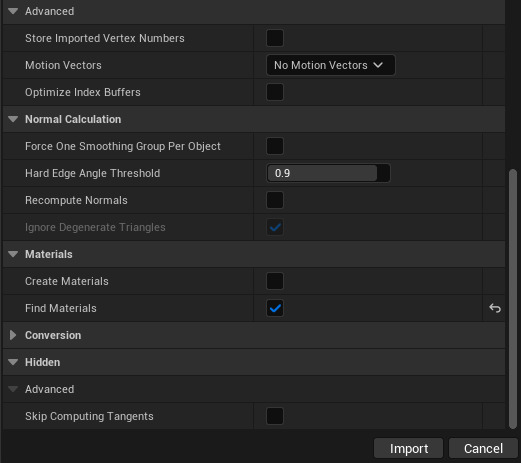Collapse the Hidden section
Screen dimensions: 521x463
[13, 362]
